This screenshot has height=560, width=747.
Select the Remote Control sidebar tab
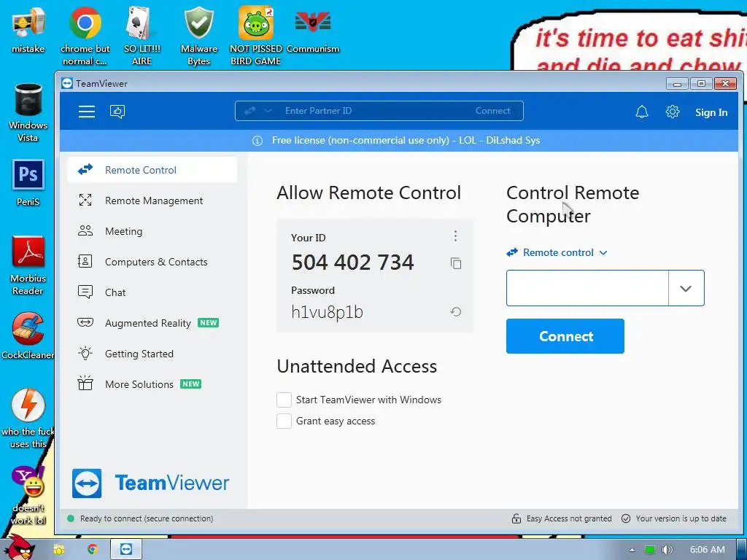[x=152, y=170]
